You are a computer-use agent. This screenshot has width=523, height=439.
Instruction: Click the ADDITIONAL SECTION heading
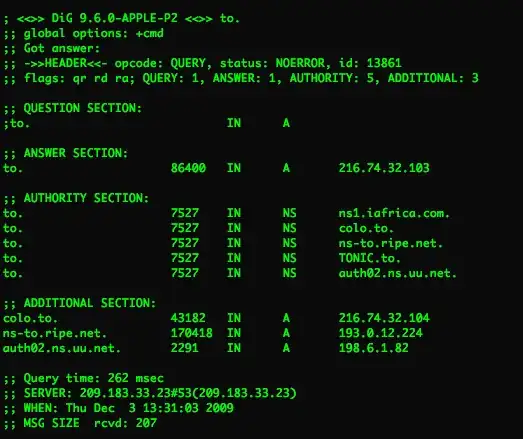[x=90, y=303]
